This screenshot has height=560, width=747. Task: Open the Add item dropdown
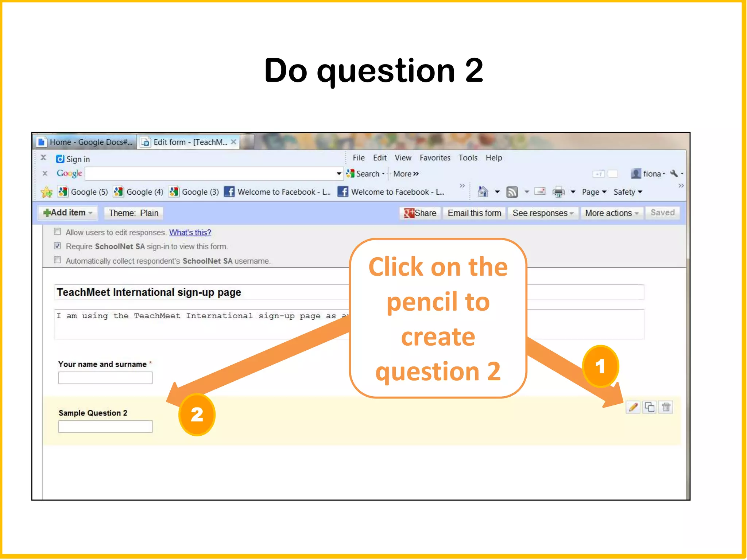(67, 213)
